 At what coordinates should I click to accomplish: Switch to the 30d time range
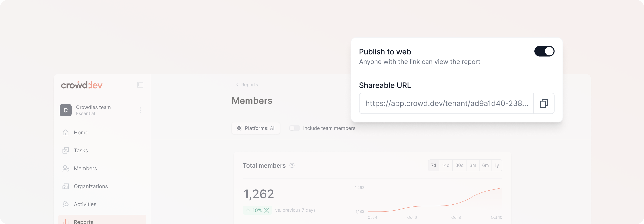click(x=459, y=165)
